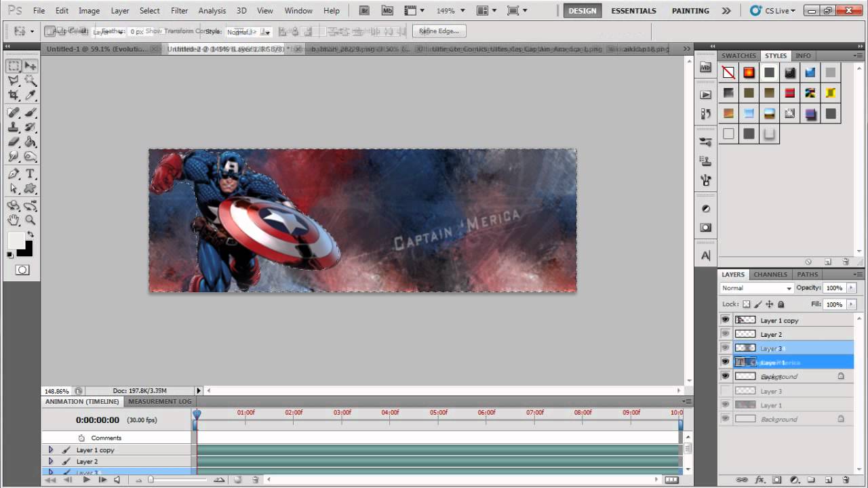Swap foreground and background colors
This screenshot has width=868, height=488.
tap(31, 235)
